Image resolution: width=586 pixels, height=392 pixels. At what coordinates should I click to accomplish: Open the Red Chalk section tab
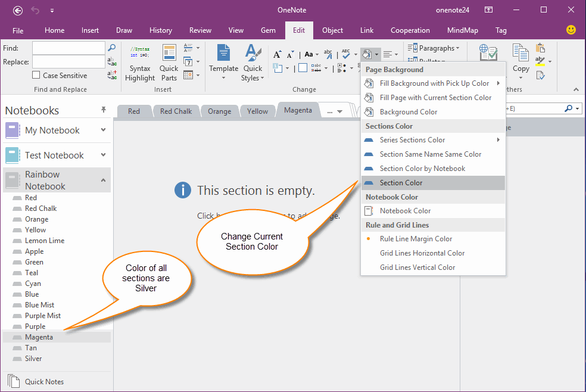(x=176, y=111)
